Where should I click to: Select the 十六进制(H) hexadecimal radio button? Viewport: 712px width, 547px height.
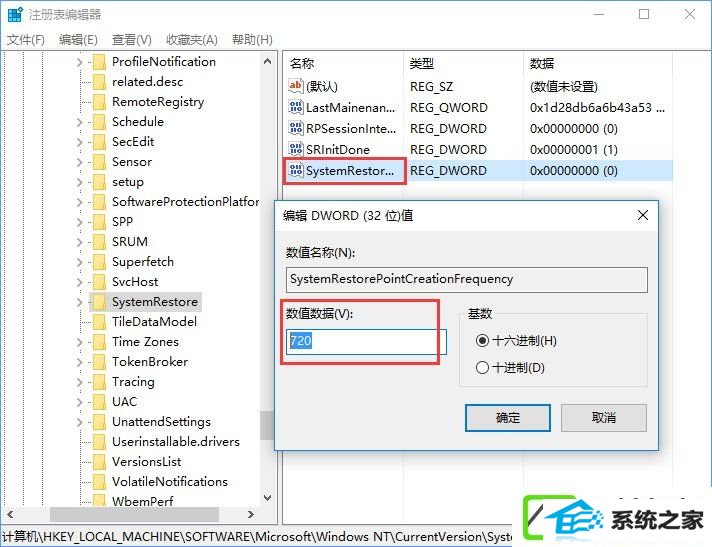pos(482,340)
